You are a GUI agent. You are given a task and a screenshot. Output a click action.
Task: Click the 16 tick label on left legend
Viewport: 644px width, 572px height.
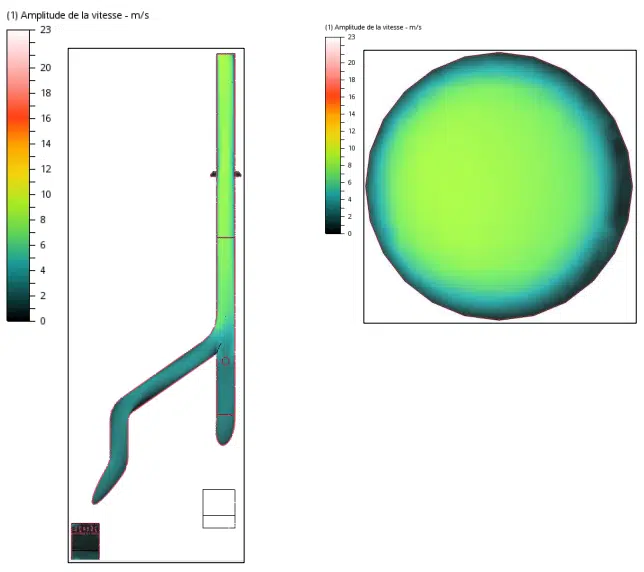coord(46,118)
